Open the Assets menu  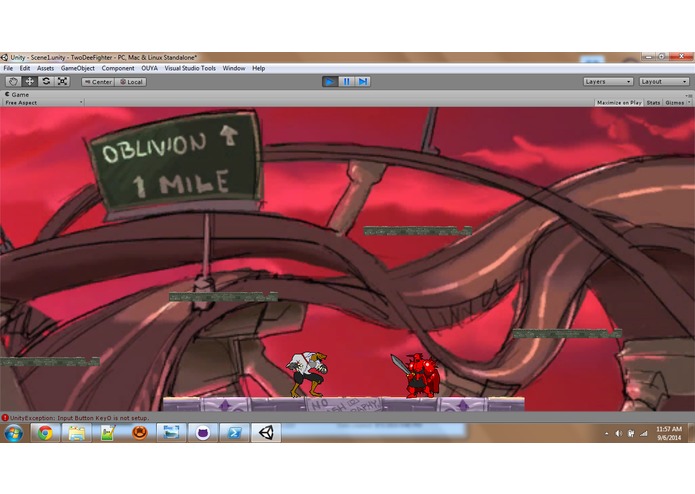(x=45, y=68)
